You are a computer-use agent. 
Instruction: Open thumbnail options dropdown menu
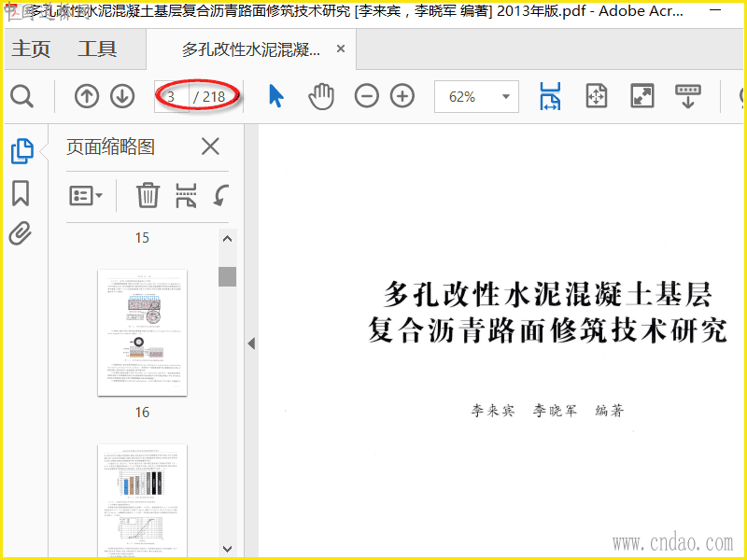[x=86, y=196]
